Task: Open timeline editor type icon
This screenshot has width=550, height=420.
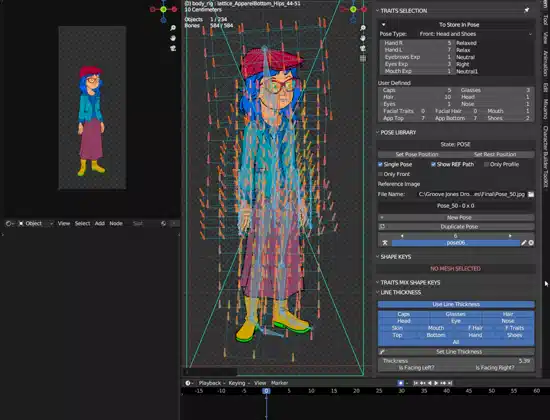Action: point(188,383)
